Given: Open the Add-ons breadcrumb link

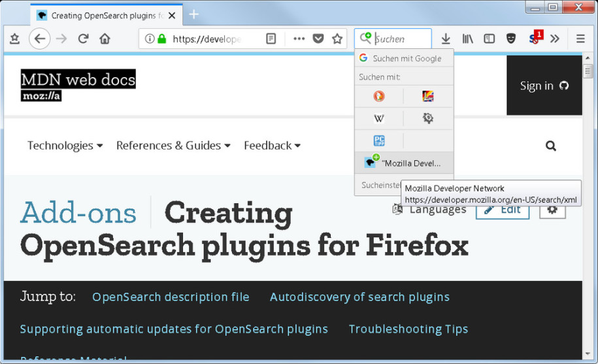Looking at the screenshot, I should pyautogui.click(x=78, y=212).
